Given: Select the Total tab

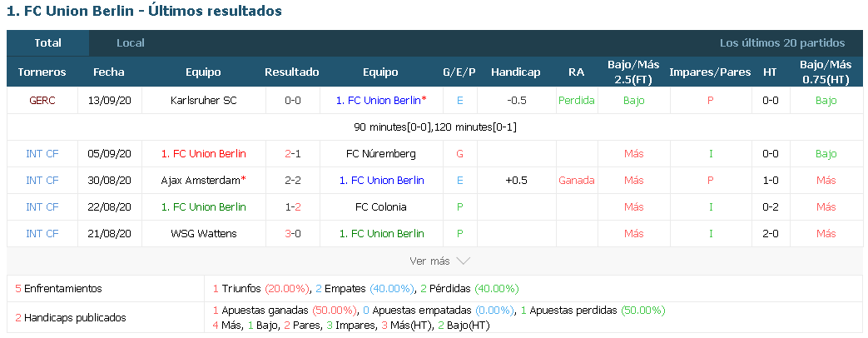Looking at the screenshot, I should (48, 42).
